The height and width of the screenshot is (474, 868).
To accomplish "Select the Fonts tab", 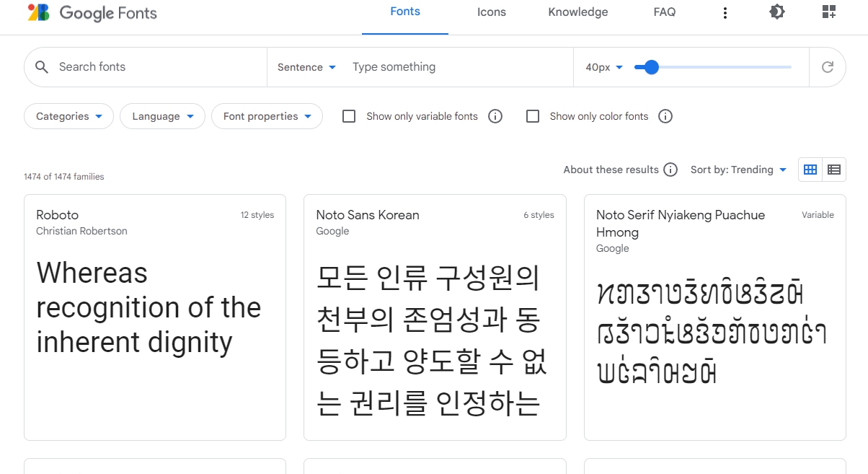I will [405, 12].
